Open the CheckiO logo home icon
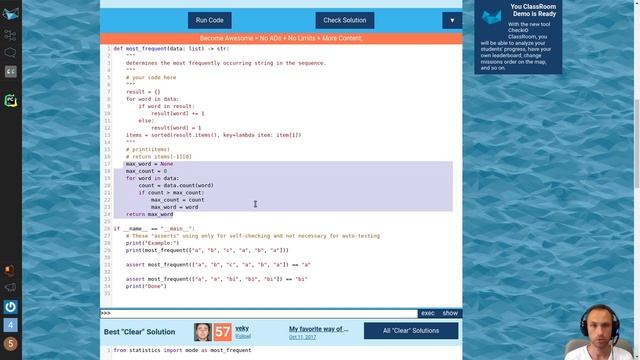The image size is (640, 360). (11, 14)
